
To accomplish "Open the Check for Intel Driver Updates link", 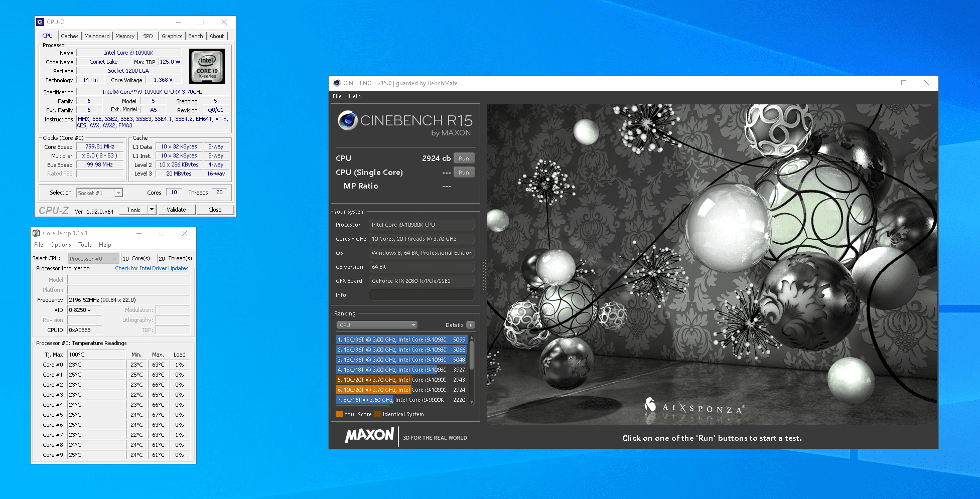I will coord(152,268).
